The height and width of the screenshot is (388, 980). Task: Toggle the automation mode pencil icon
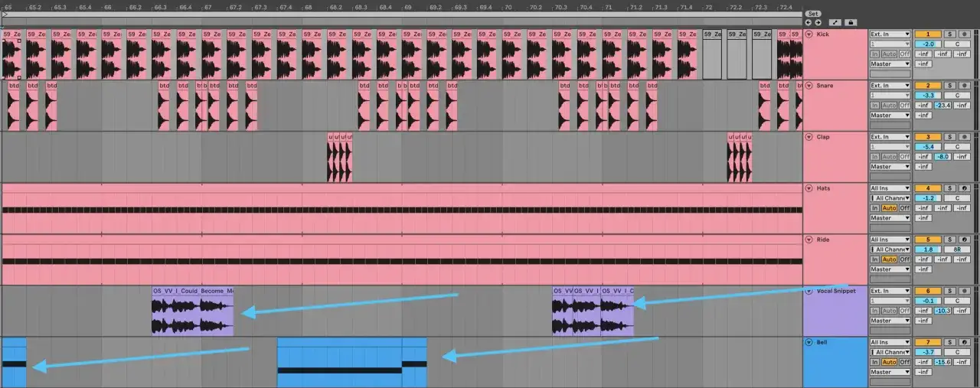pos(835,22)
